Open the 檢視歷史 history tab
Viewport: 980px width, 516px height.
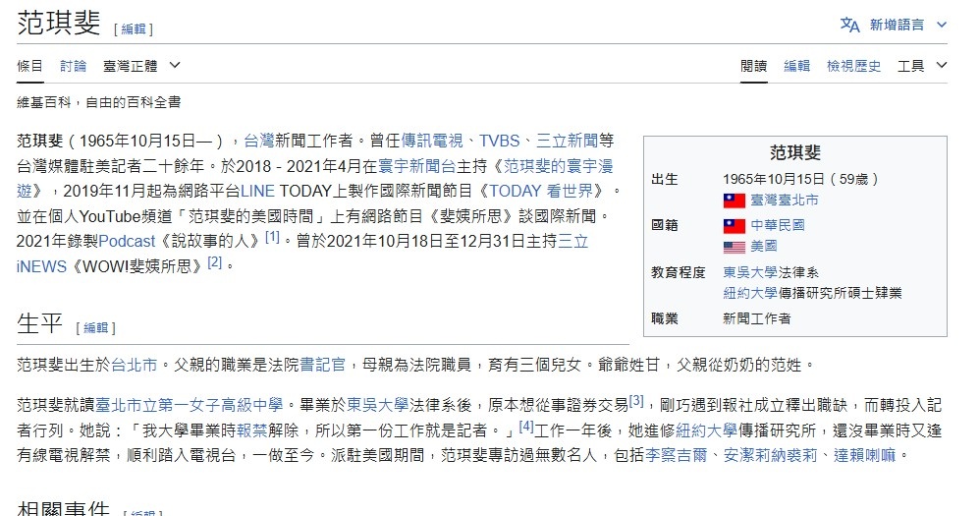853,66
